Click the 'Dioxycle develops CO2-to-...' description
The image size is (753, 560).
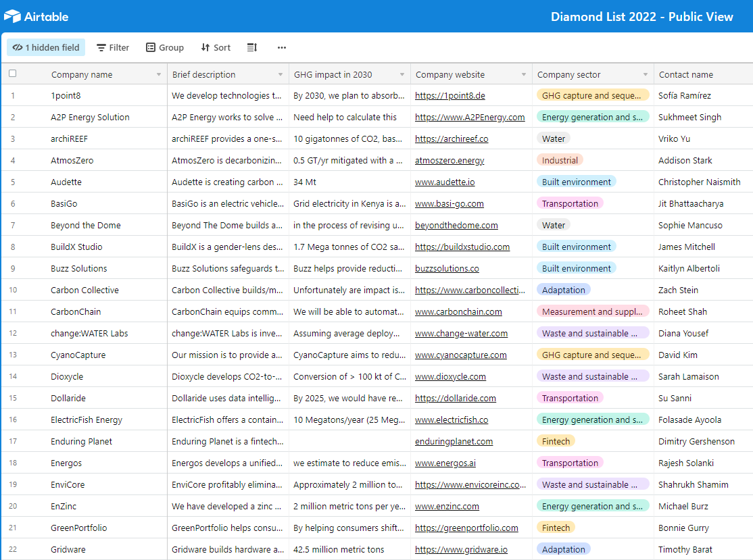tap(228, 376)
